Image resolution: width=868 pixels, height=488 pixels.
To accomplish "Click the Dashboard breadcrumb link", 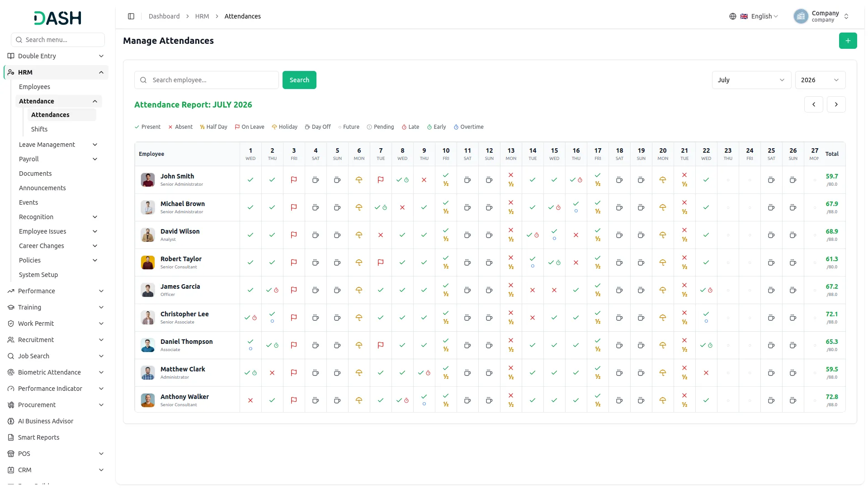I will [x=164, y=16].
